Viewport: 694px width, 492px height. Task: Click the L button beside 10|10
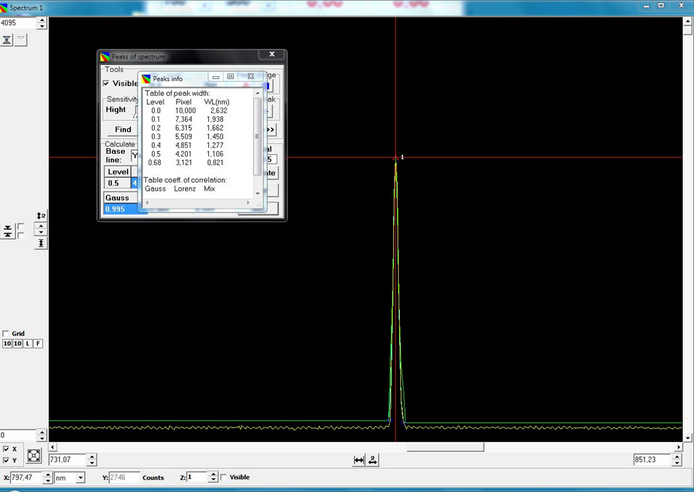[x=29, y=344]
